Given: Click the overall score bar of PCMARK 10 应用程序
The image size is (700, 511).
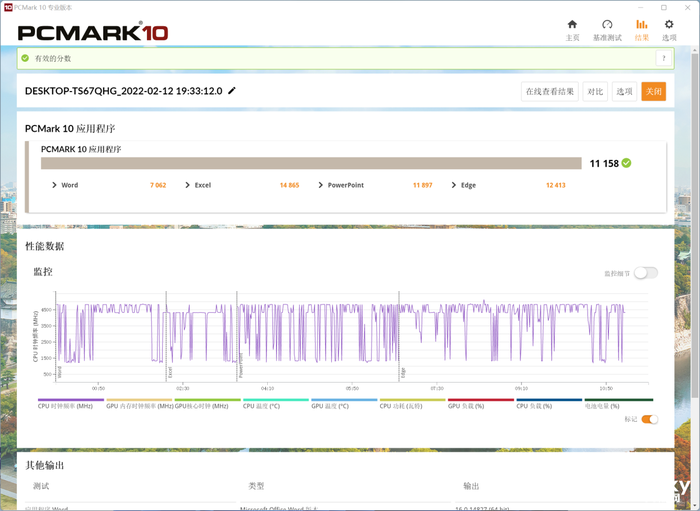Looking at the screenshot, I should pyautogui.click(x=311, y=163).
